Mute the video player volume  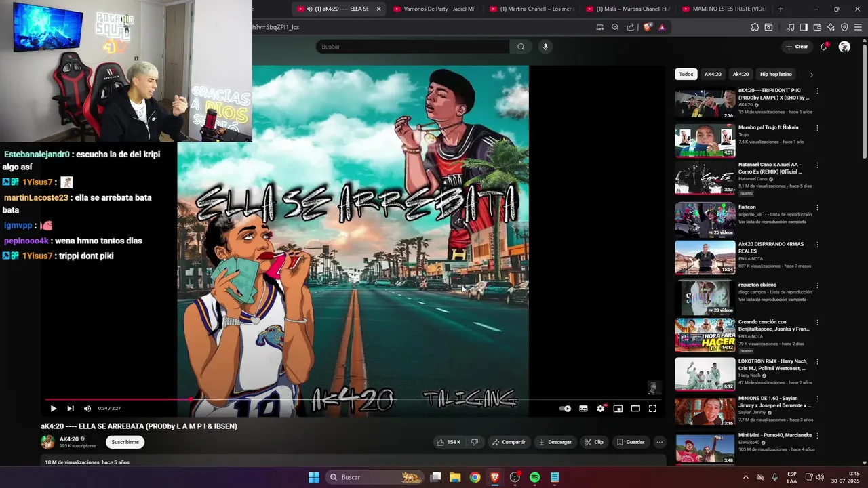[x=87, y=409]
